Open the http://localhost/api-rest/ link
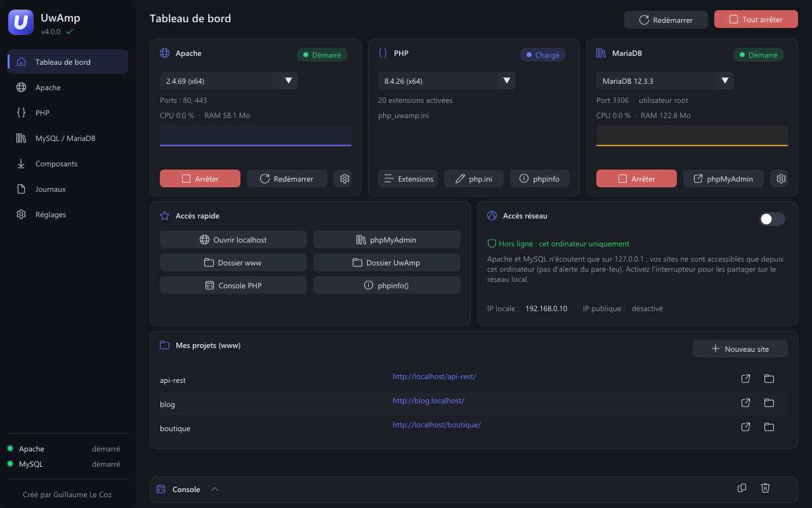Image resolution: width=812 pixels, height=508 pixels. pyautogui.click(x=434, y=377)
